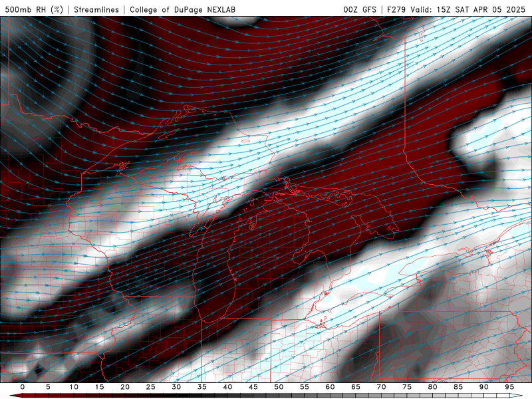This screenshot has height=399, width=532.
Task: Click the "30" label on the color scale
Action: [176, 387]
